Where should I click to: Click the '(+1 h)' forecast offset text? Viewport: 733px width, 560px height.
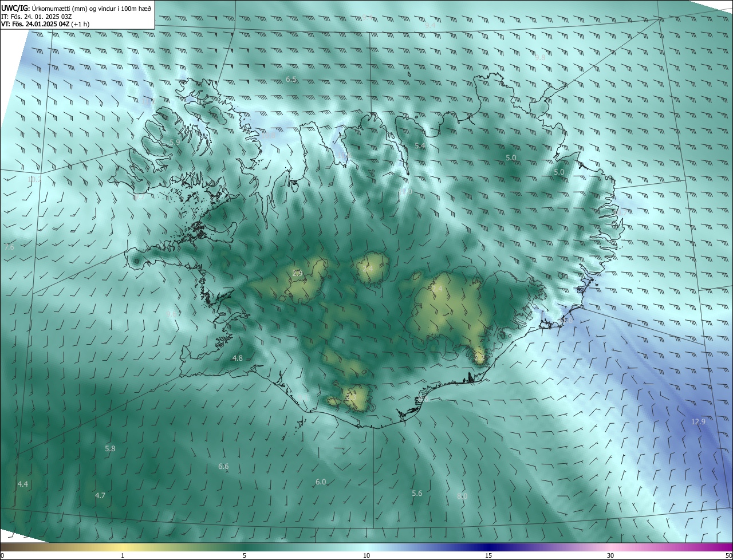coord(79,24)
